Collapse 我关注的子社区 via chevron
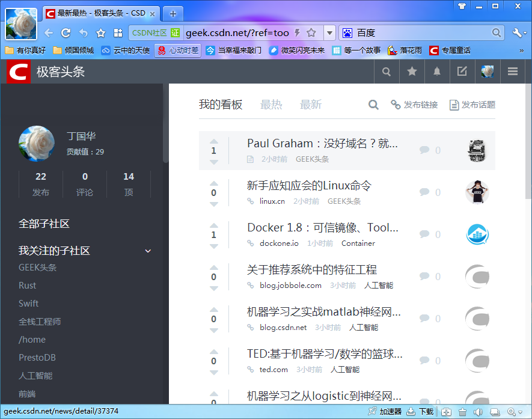Viewport: 532px width, 419px height. (x=148, y=251)
